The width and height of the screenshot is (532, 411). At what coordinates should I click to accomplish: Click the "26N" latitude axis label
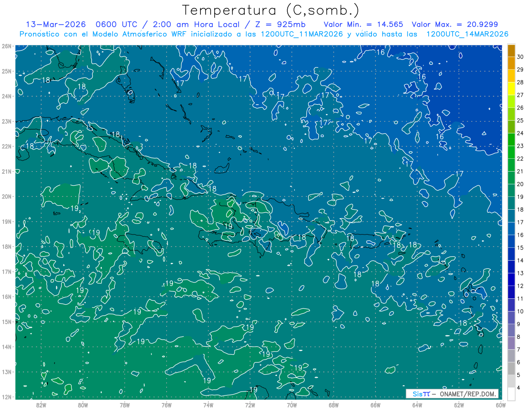click(6, 46)
